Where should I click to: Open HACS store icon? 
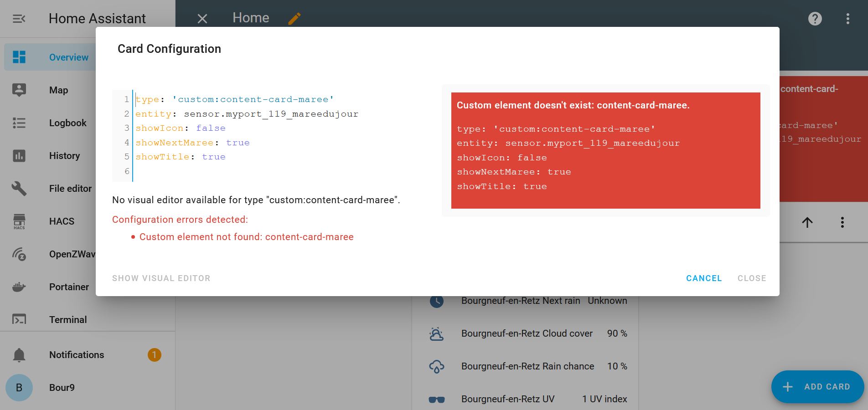(19, 221)
